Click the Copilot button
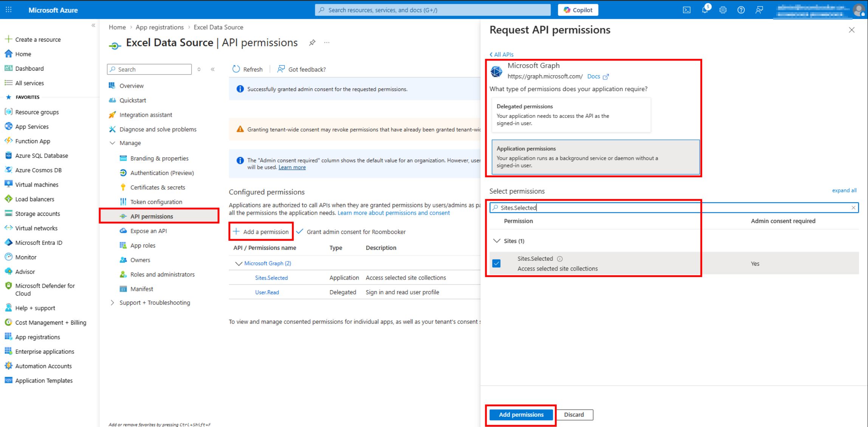The image size is (868, 427). [x=578, y=10]
